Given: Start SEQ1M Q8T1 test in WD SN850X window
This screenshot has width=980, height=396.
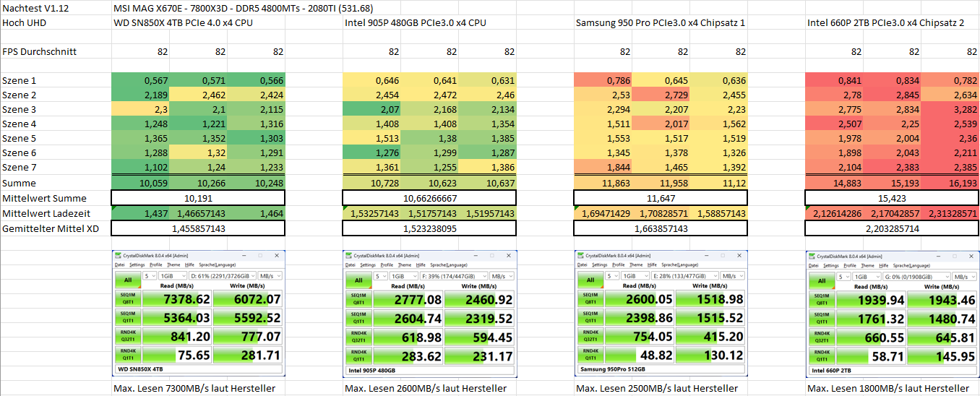Looking at the screenshot, I should pos(128,298).
